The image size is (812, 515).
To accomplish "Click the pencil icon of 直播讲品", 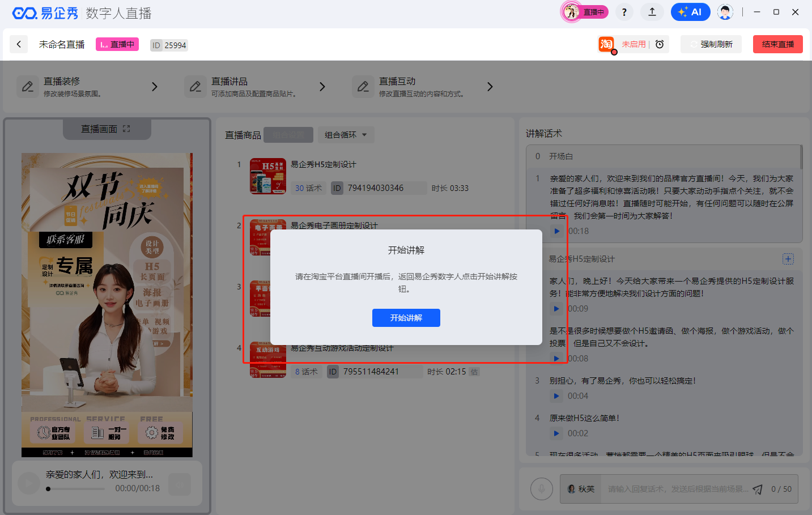I will 195,87.
